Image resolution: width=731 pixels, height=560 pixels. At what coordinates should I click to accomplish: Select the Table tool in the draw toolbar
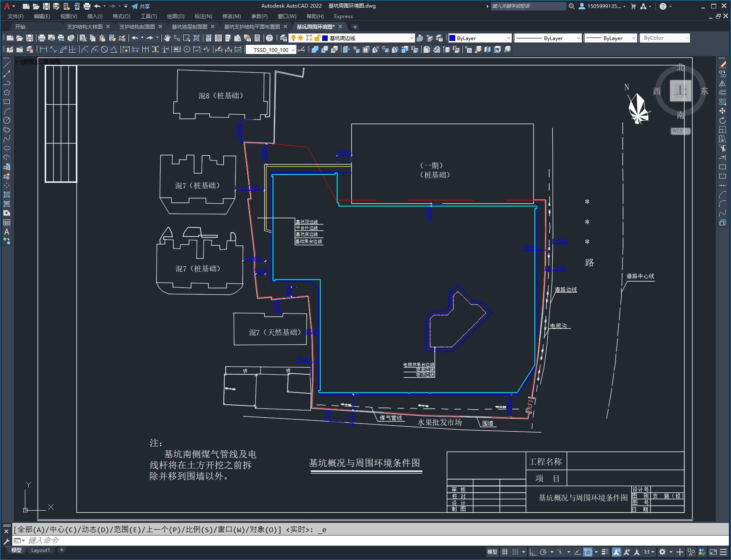coord(7,222)
